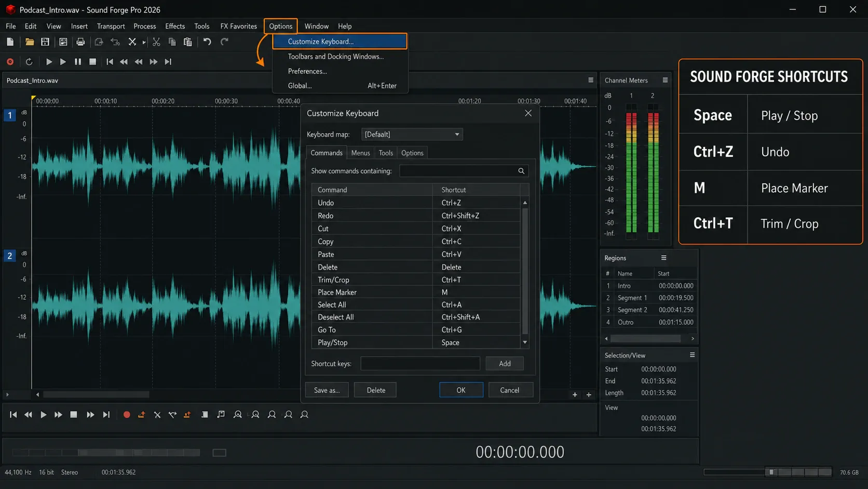Click the Undo arrow toolbar icon
868x489 pixels.
point(207,42)
